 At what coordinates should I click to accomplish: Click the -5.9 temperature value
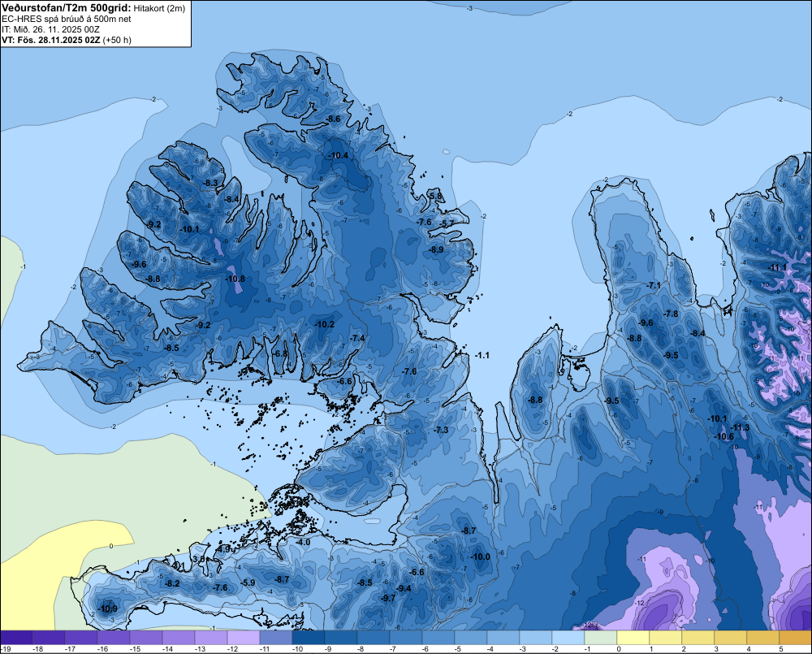coord(248,583)
